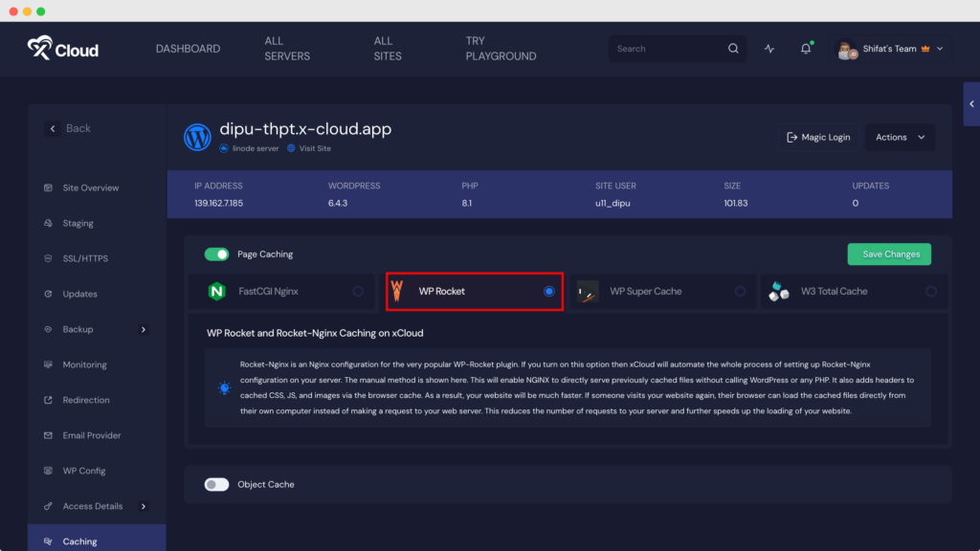Click the search magnifier icon

coord(733,49)
